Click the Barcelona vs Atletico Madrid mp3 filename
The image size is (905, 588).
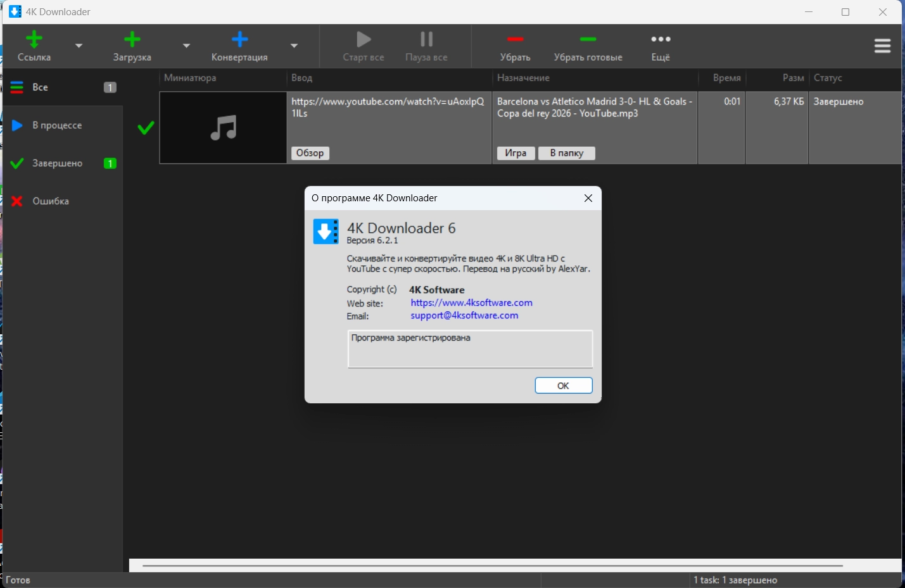point(595,107)
